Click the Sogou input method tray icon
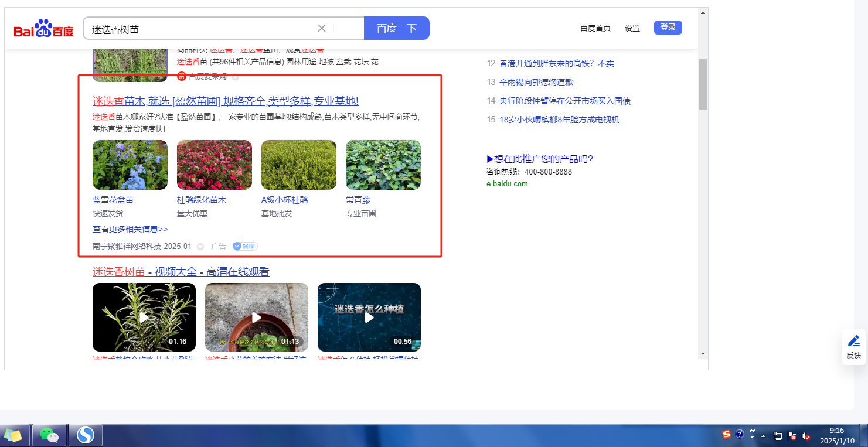The width and height of the screenshot is (868, 447). (727, 434)
